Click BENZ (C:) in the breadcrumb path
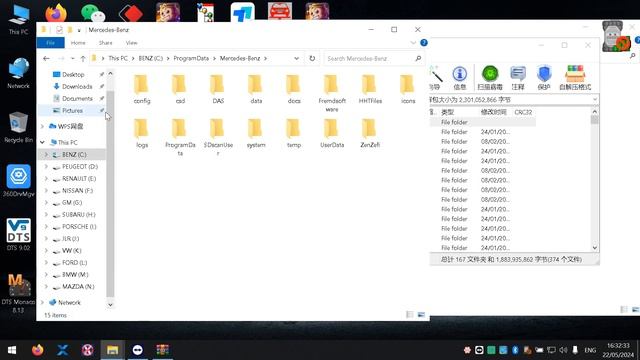 click(151, 58)
